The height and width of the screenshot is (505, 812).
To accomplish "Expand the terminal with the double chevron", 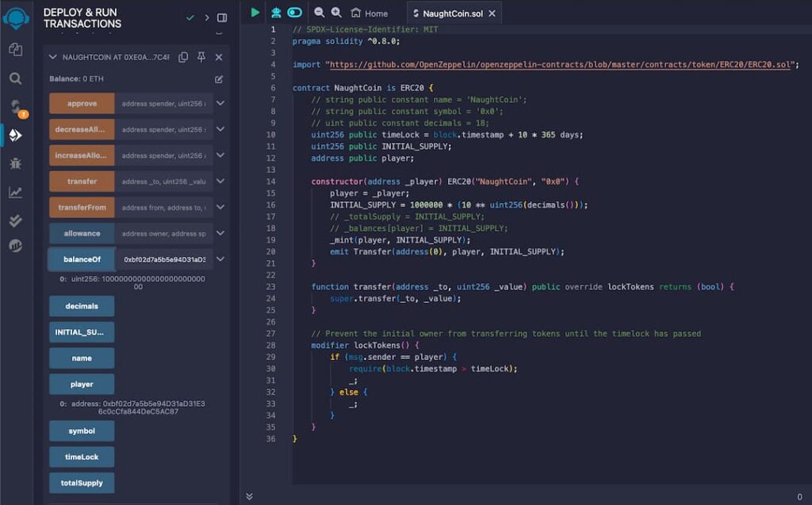I will 250,496.
